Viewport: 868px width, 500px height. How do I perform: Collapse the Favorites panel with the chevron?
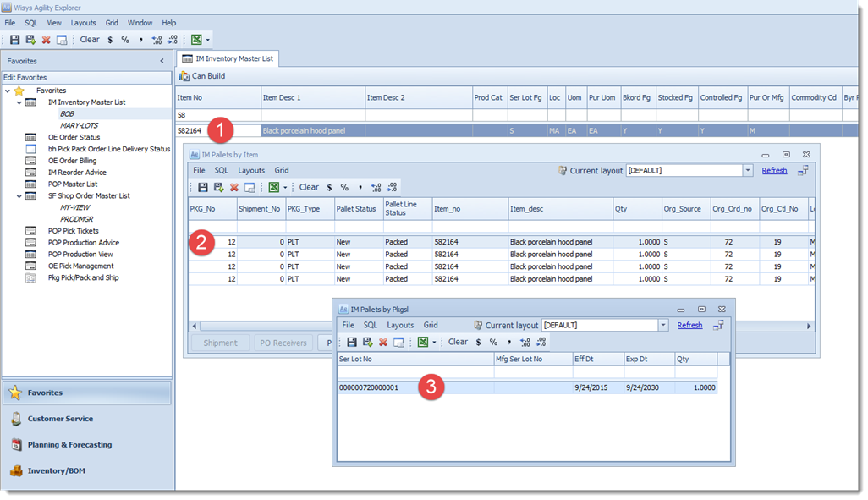coord(162,61)
